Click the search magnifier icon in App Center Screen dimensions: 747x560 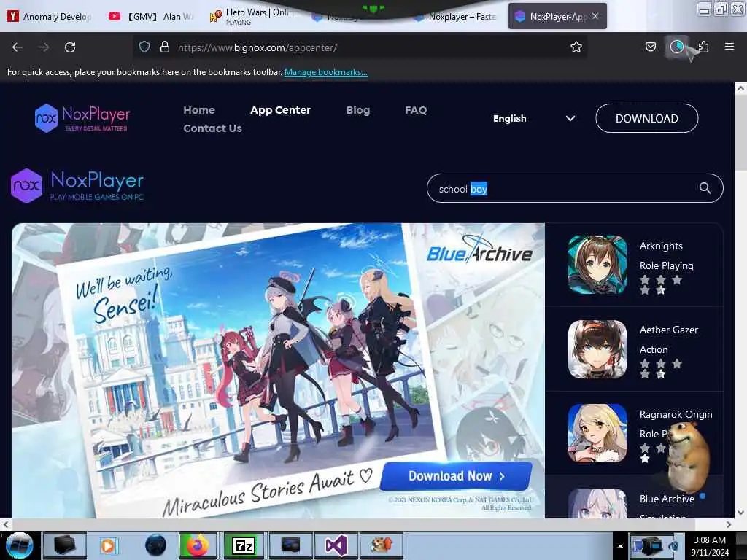tap(705, 188)
